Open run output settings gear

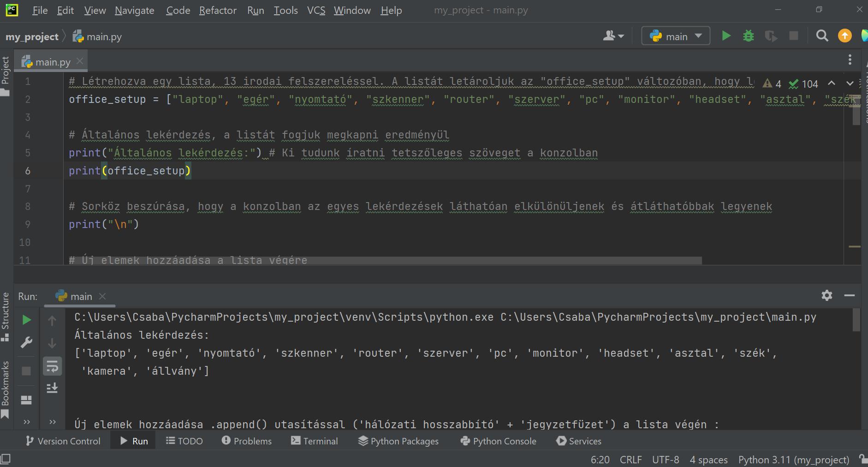coord(827,296)
